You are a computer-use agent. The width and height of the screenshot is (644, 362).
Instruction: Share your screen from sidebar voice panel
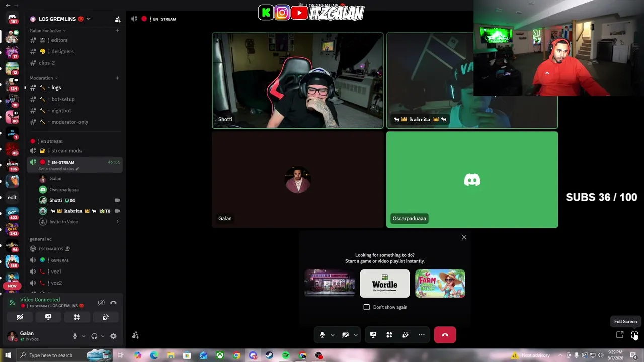click(x=48, y=317)
